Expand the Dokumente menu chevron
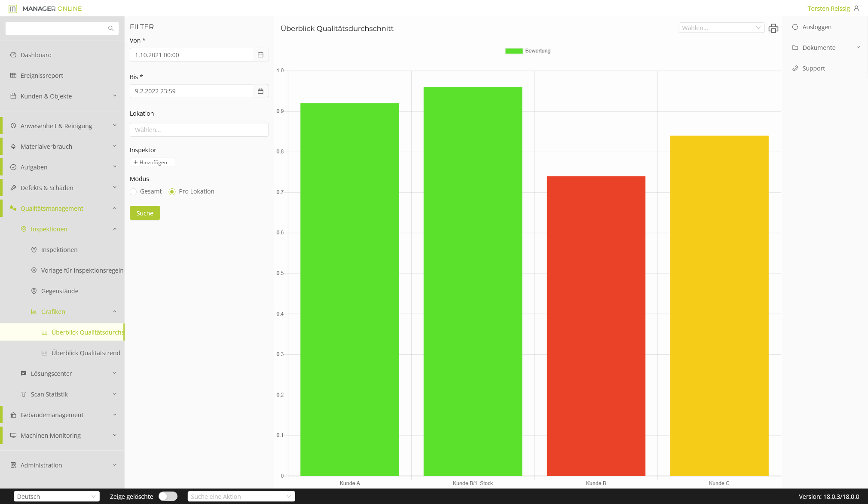 pos(858,47)
